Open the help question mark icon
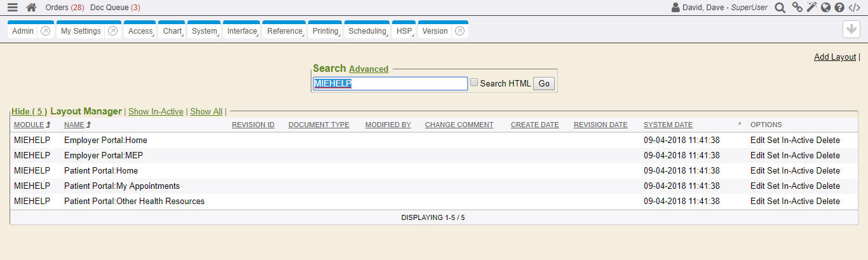 click(x=839, y=8)
